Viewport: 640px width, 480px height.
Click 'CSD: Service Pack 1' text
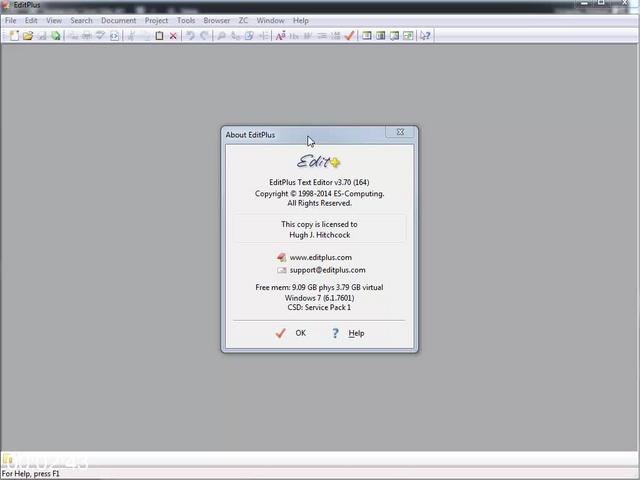point(319,307)
